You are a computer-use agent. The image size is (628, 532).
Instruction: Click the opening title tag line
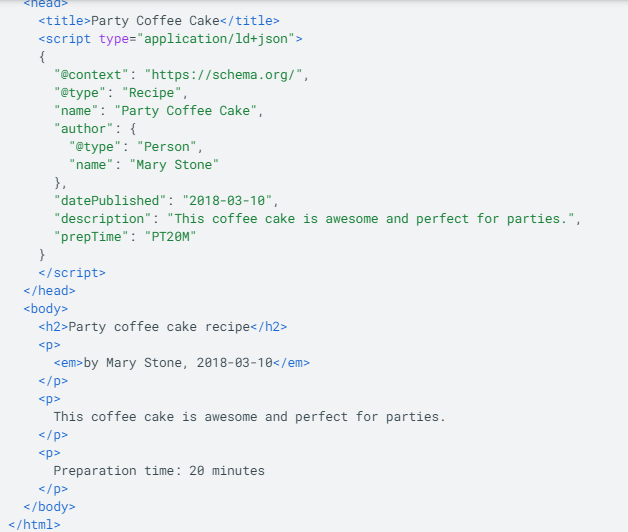coord(159,20)
